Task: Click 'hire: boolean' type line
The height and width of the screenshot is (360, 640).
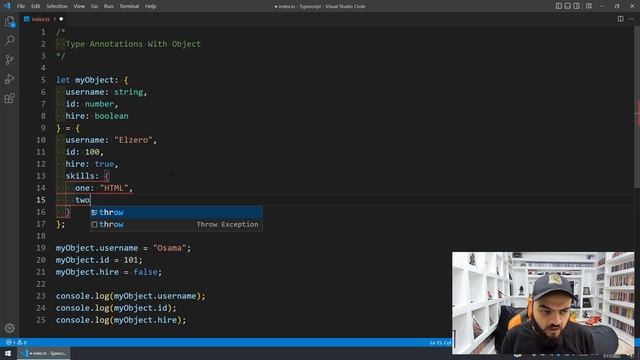Action: click(x=97, y=116)
